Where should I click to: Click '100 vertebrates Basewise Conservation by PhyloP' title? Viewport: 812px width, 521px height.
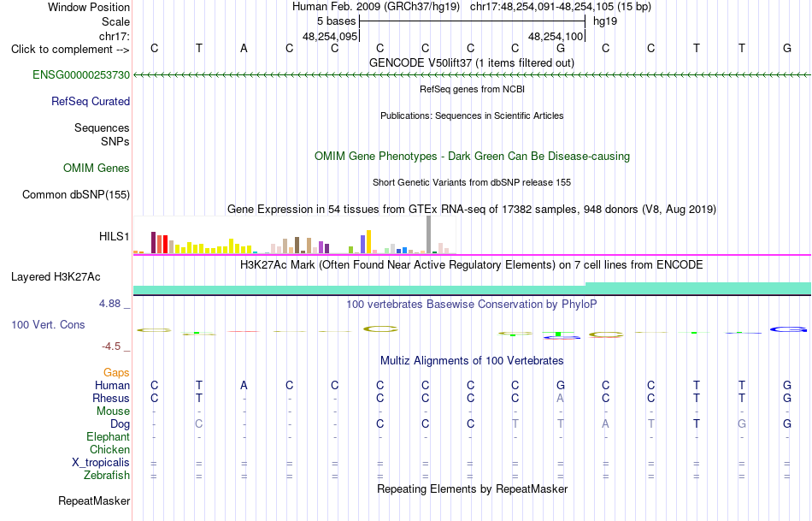point(472,305)
